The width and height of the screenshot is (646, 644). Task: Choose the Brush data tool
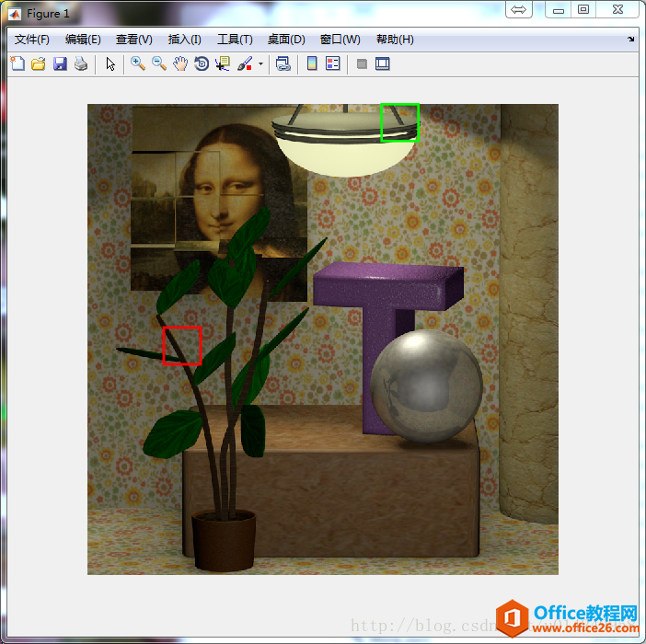click(x=245, y=63)
